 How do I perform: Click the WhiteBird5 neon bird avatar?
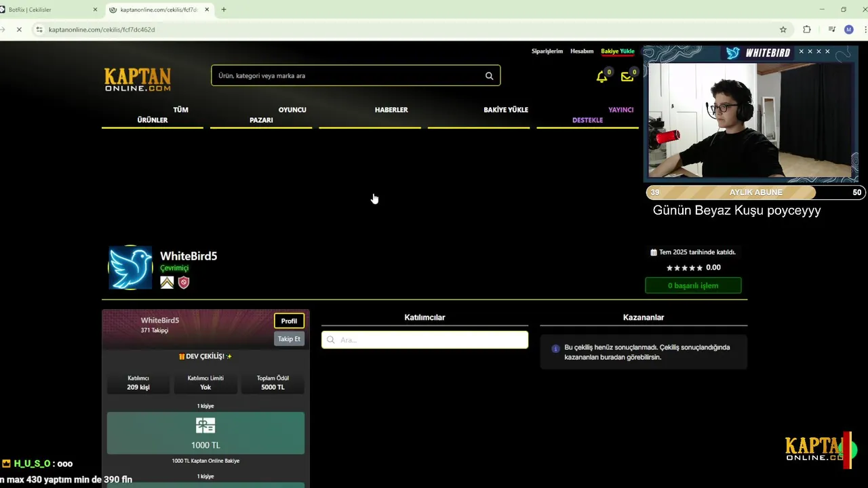pyautogui.click(x=131, y=268)
